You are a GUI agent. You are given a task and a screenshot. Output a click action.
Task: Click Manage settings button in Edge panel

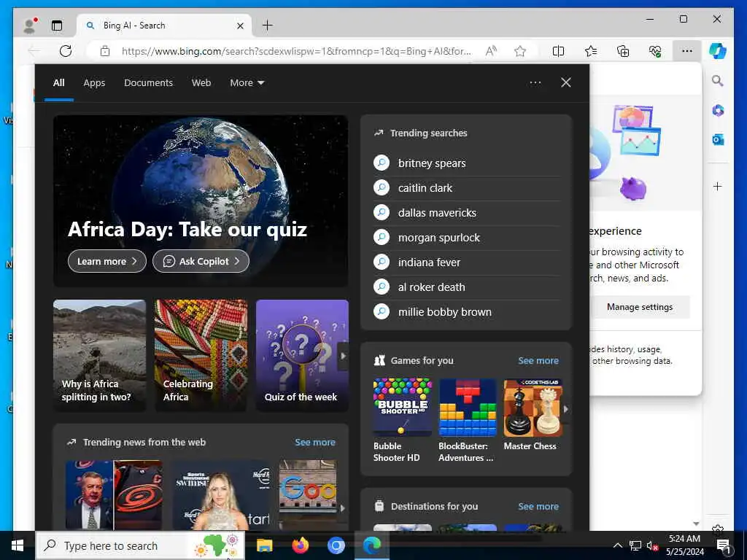coord(639,307)
